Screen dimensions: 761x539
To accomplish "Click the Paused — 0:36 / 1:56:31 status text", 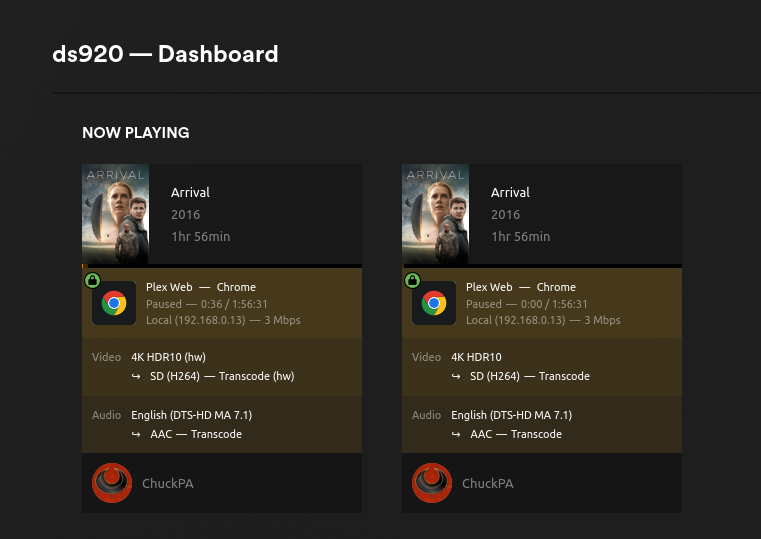I will click(x=207, y=304).
